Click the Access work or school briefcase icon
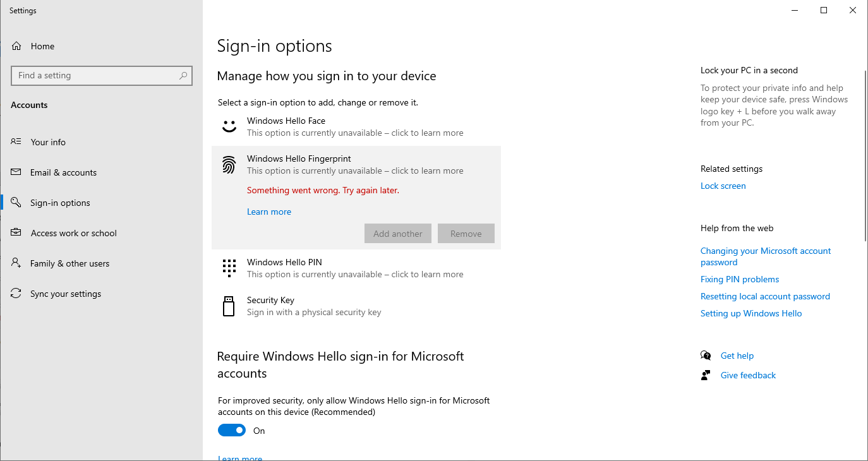The image size is (868, 461). [x=16, y=233]
